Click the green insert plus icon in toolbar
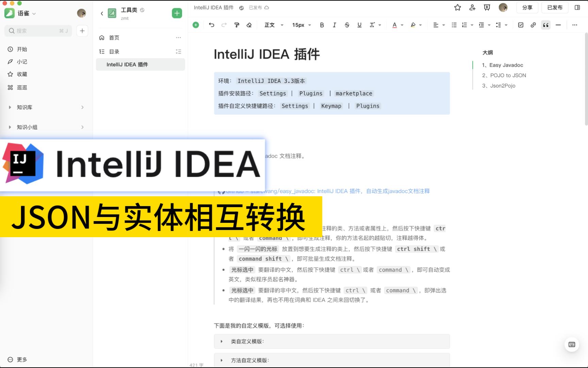The height and width of the screenshot is (368, 588). click(196, 25)
